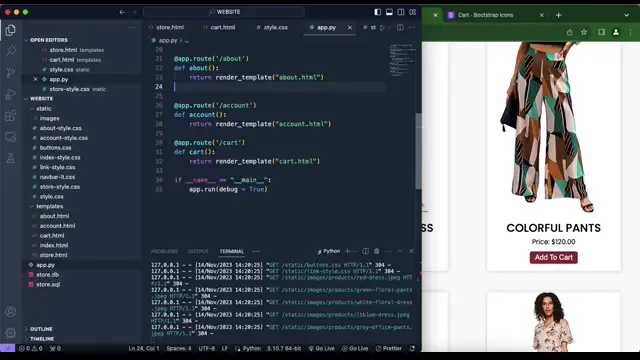Close app.py in Open Editors list
Viewport: 640px width, 360px height.
point(36,79)
